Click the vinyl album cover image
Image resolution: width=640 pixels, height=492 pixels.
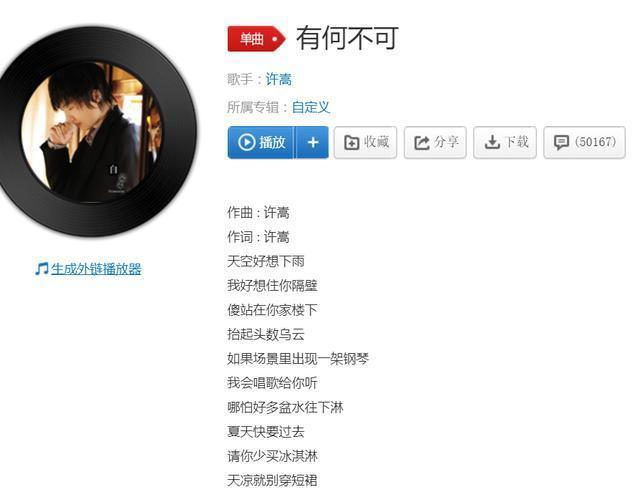pyautogui.click(x=93, y=131)
